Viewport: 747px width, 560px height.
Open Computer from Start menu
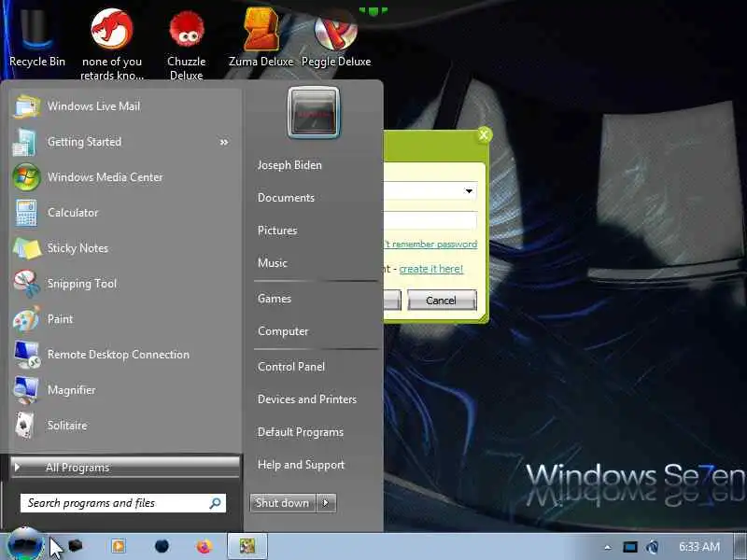click(x=283, y=331)
